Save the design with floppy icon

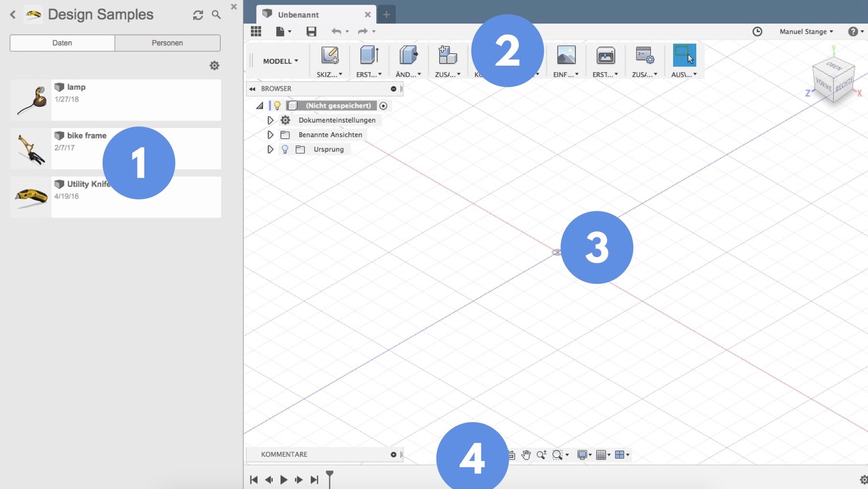(x=311, y=31)
